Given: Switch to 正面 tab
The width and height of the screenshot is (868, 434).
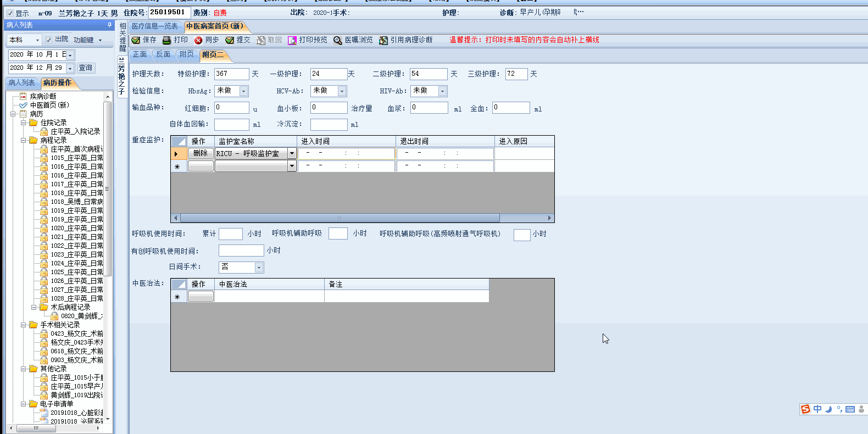Looking at the screenshot, I should 140,54.
